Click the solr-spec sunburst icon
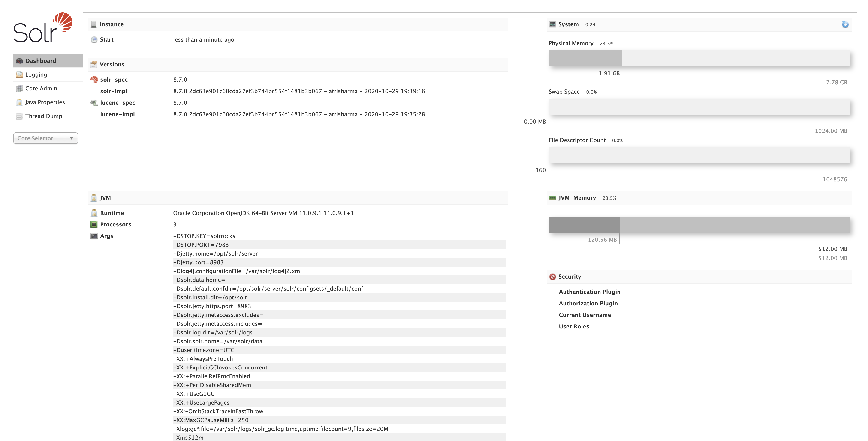The image size is (868, 441). (x=94, y=80)
